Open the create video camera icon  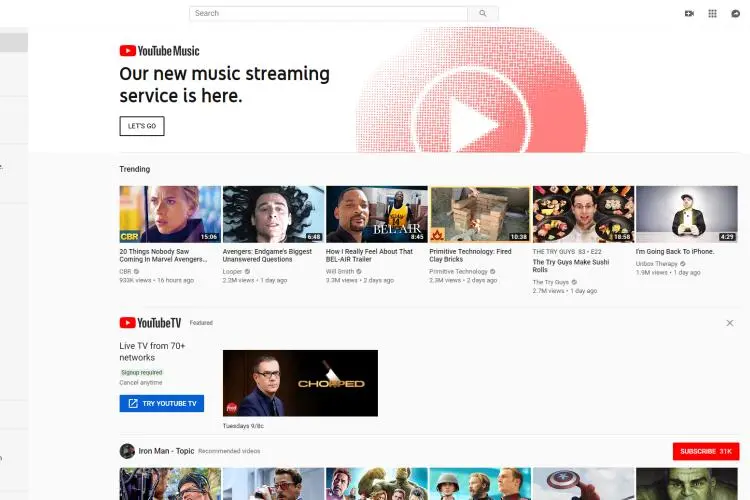point(689,13)
